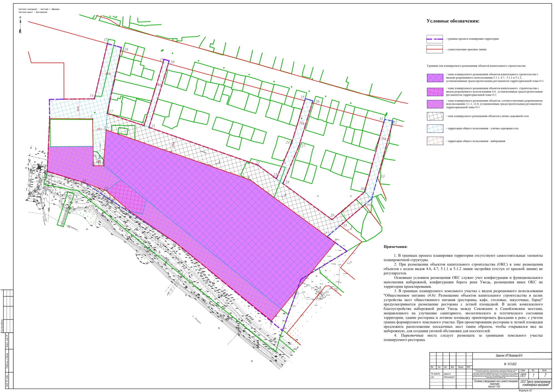Click the blue grid public street territory swatch
Viewport: 555px width, 392px height.
coord(435,128)
